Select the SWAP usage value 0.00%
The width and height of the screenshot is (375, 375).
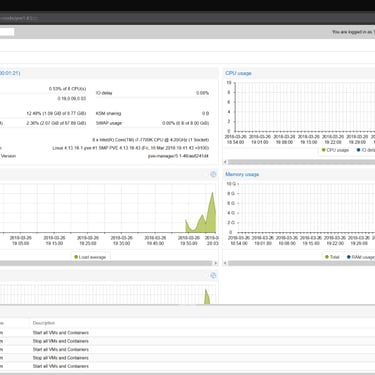186,123
